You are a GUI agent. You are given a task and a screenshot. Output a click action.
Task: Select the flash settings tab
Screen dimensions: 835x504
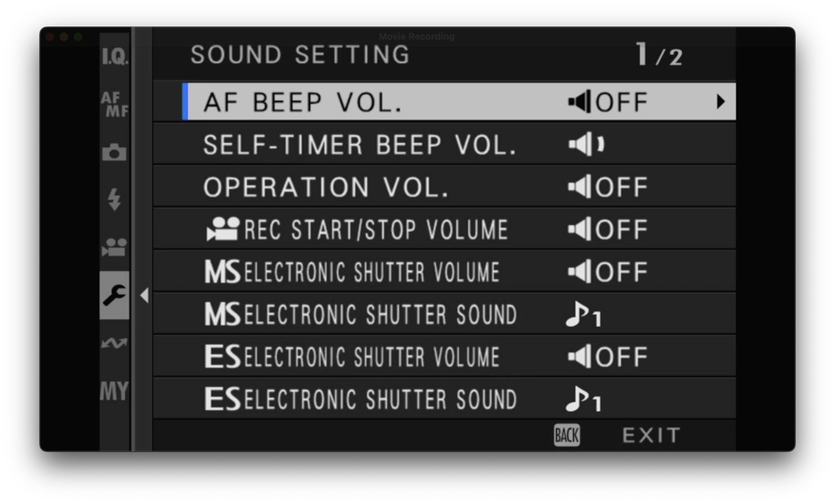tap(114, 200)
